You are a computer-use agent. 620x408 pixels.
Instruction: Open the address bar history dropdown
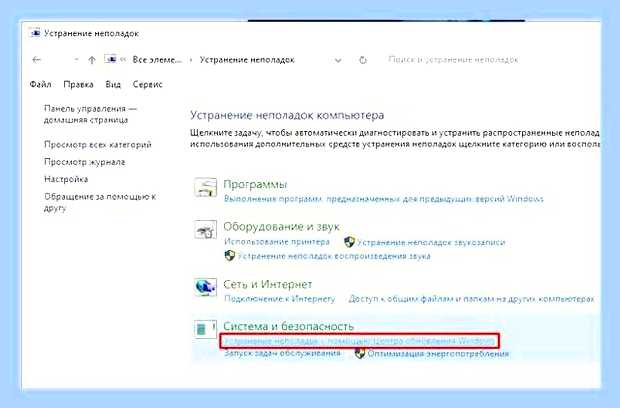tap(338, 60)
